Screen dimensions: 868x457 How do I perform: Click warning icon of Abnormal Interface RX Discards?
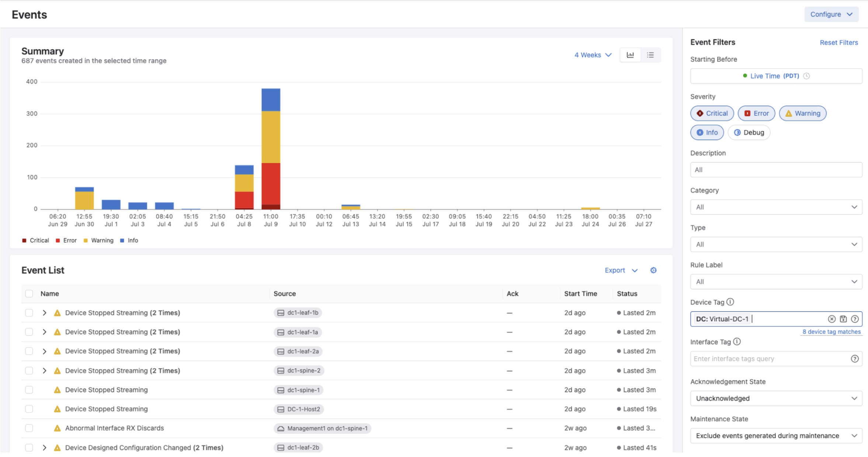tap(57, 428)
